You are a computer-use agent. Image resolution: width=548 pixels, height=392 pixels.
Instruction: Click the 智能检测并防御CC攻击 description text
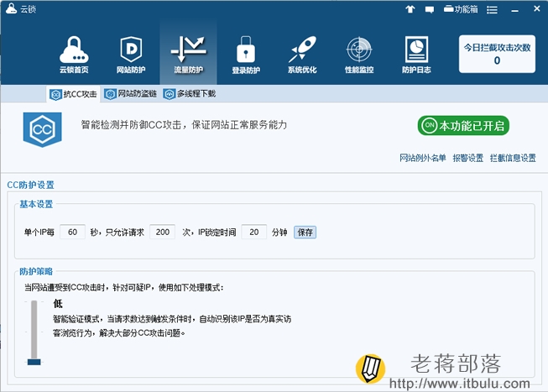coord(184,125)
